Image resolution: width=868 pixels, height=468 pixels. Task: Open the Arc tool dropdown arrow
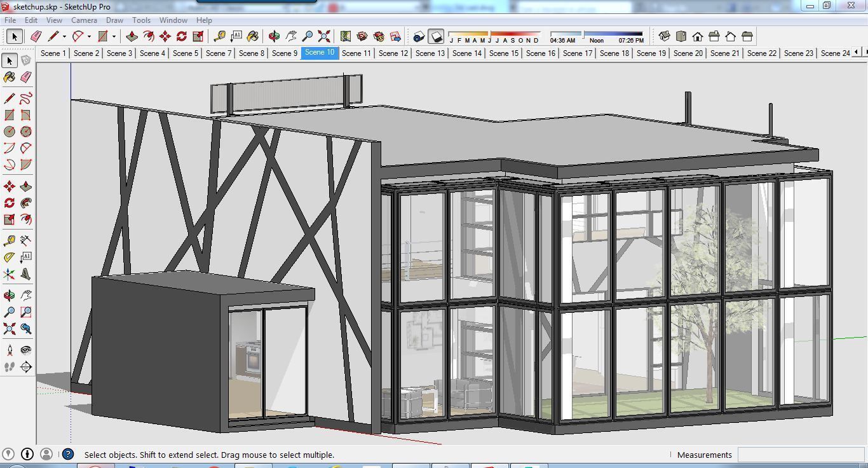89,36
